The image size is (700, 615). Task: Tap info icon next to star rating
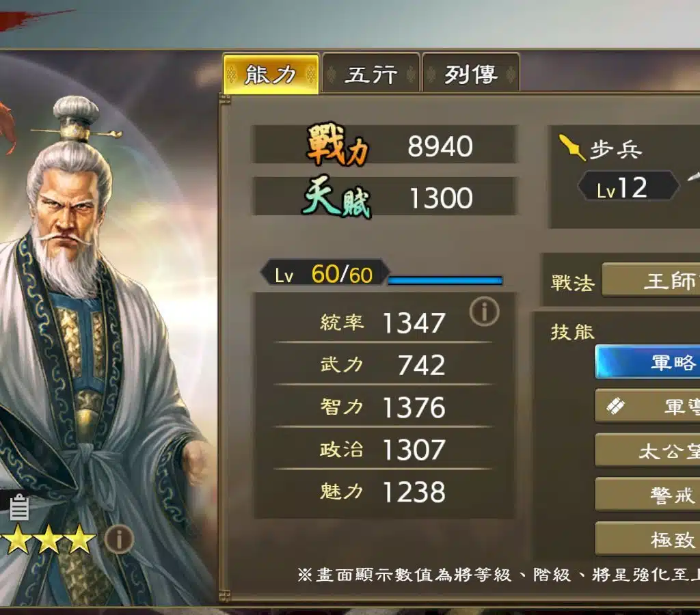pyautogui.click(x=119, y=540)
